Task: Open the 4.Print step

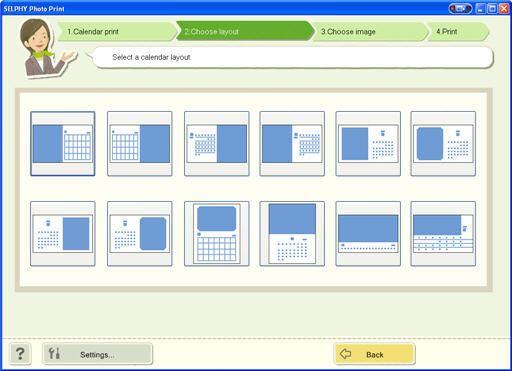Action: click(458, 32)
